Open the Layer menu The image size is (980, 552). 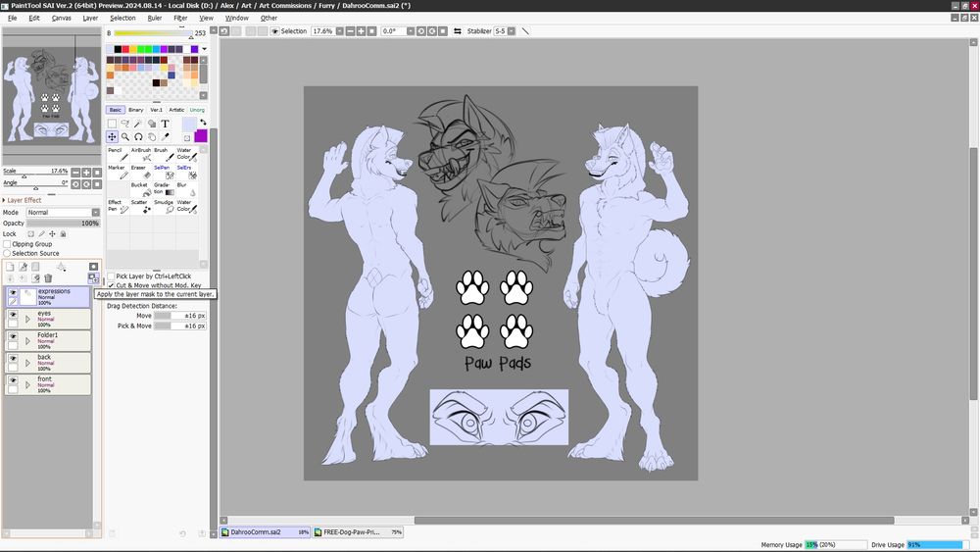(90, 18)
